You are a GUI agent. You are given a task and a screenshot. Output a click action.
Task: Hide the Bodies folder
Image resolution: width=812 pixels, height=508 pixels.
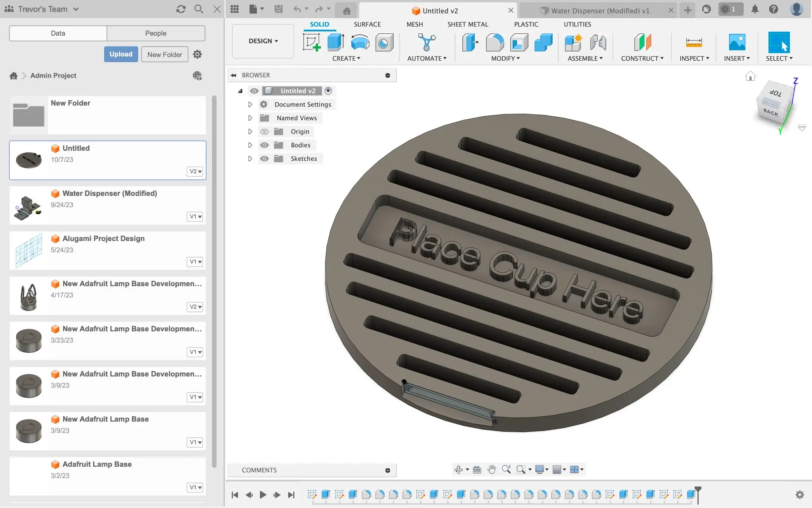click(x=264, y=145)
